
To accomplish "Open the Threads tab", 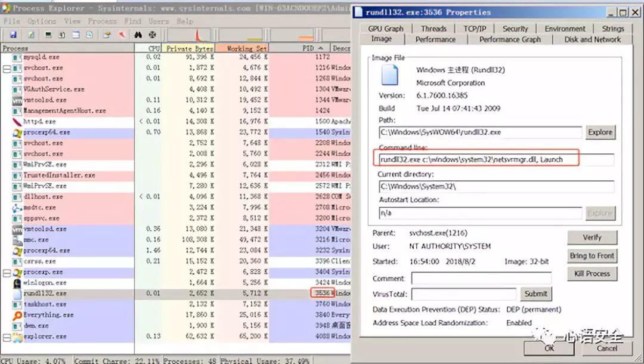I will [x=434, y=29].
